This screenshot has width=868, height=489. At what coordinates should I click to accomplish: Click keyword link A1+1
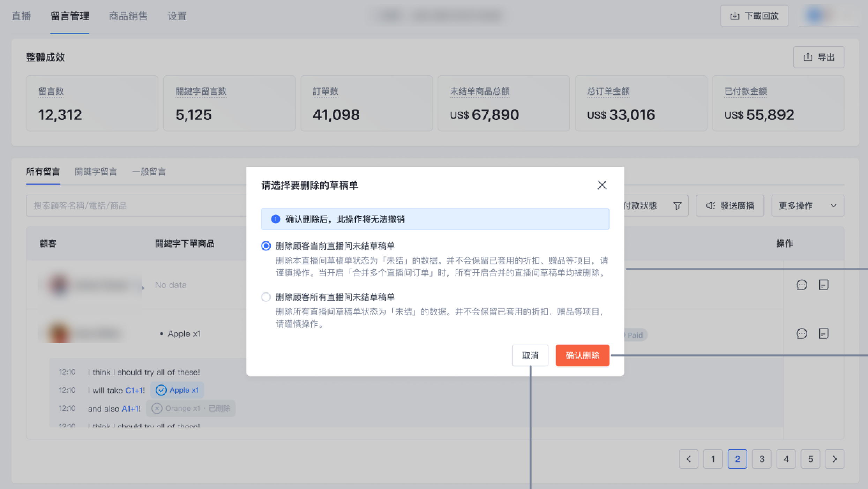pyautogui.click(x=131, y=409)
